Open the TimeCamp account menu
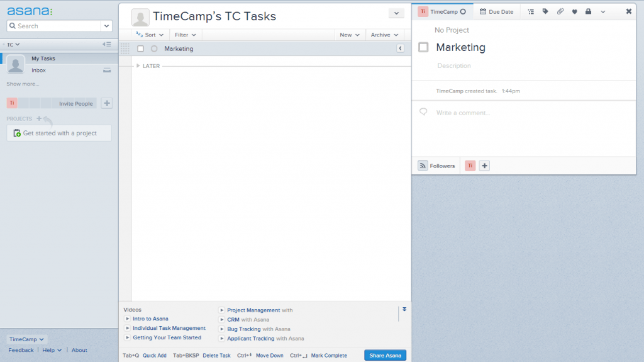The height and width of the screenshot is (362, 644). point(26,339)
